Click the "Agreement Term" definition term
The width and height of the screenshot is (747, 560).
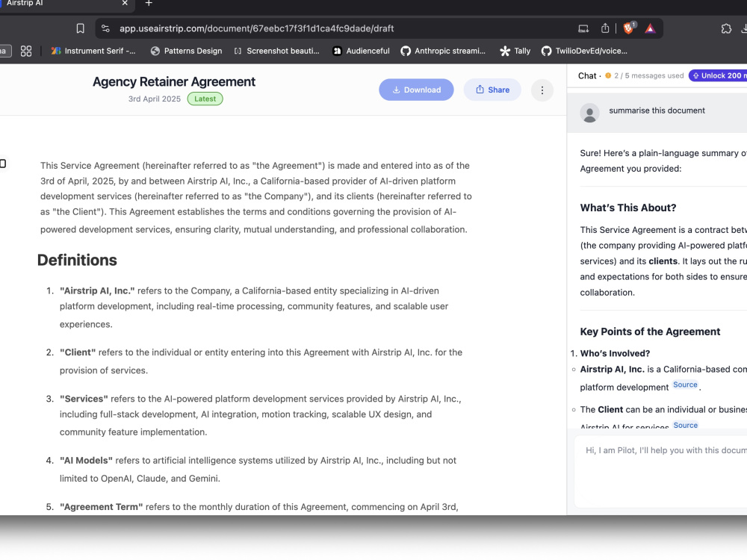[101, 507]
